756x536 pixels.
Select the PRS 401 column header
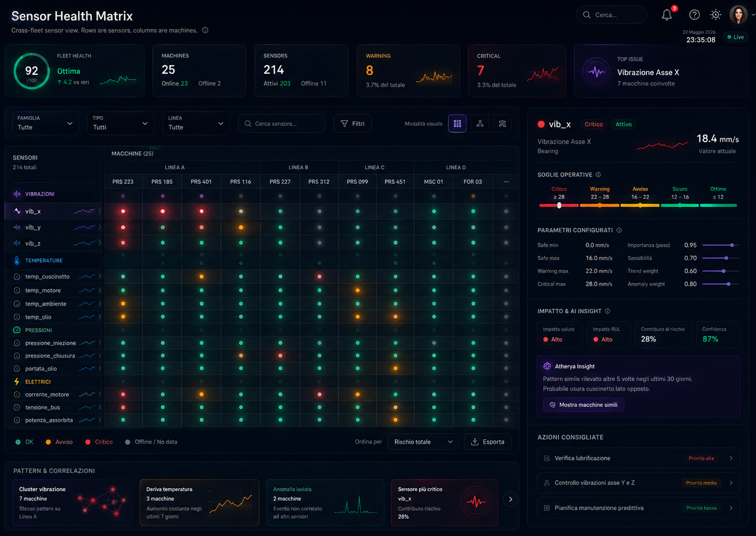click(x=201, y=181)
